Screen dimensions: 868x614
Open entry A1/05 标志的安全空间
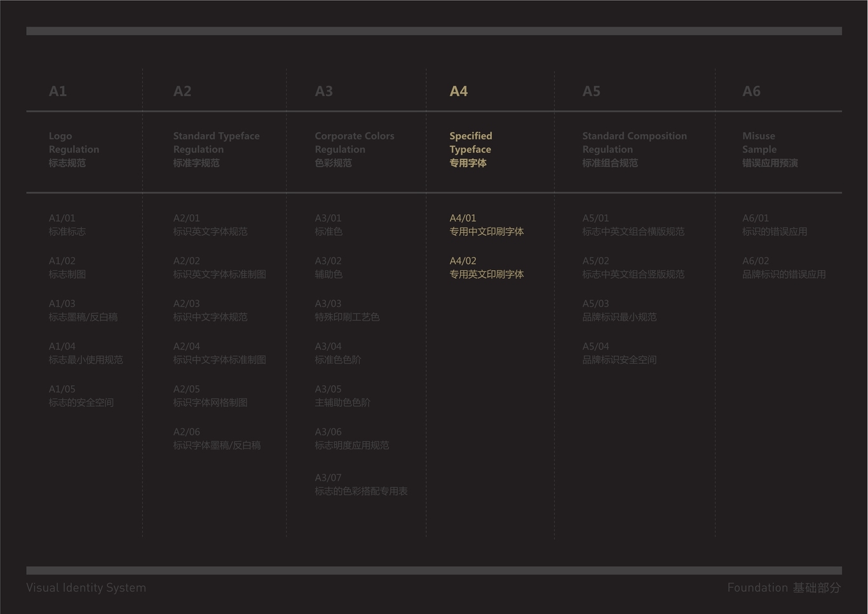(81, 395)
